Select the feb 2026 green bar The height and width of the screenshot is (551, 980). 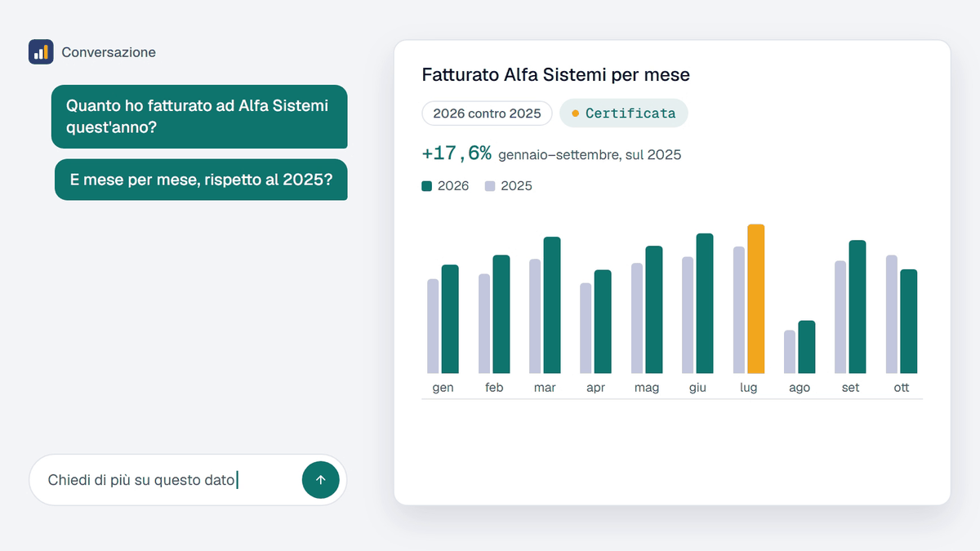(x=501, y=314)
